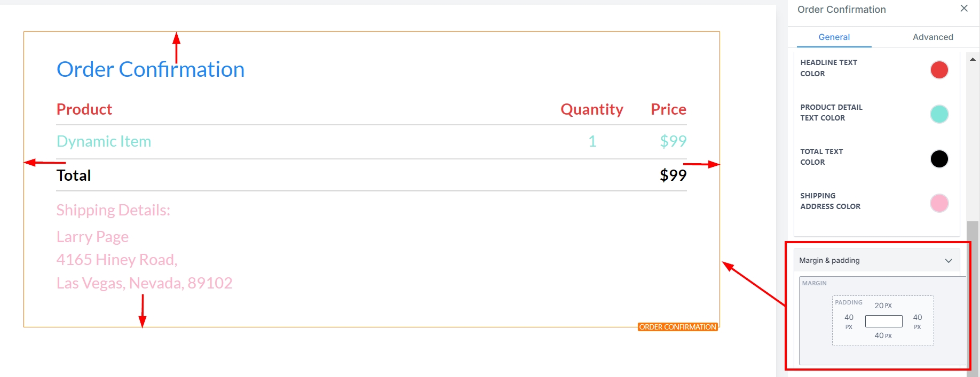The image size is (980, 377).
Task: Switch to the General tab
Action: point(834,37)
